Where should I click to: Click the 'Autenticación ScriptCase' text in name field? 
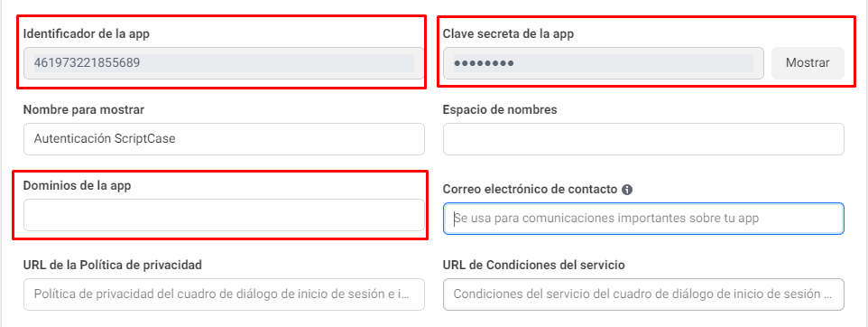(x=105, y=139)
